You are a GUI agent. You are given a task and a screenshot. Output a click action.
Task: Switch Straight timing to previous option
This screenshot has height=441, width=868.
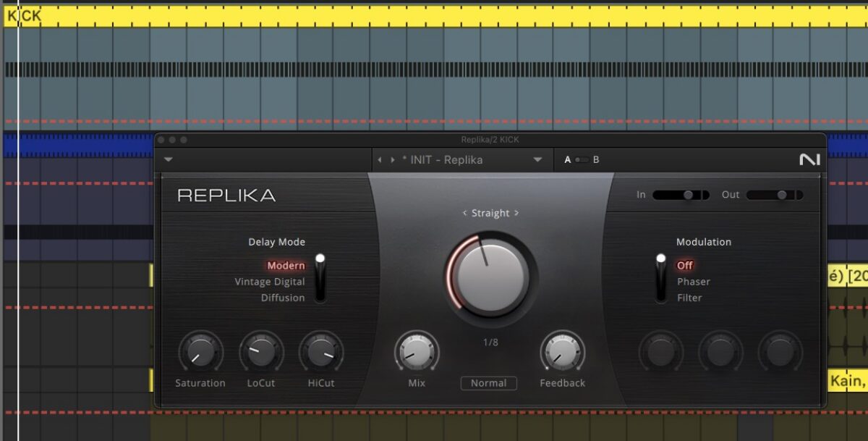[465, 214]
